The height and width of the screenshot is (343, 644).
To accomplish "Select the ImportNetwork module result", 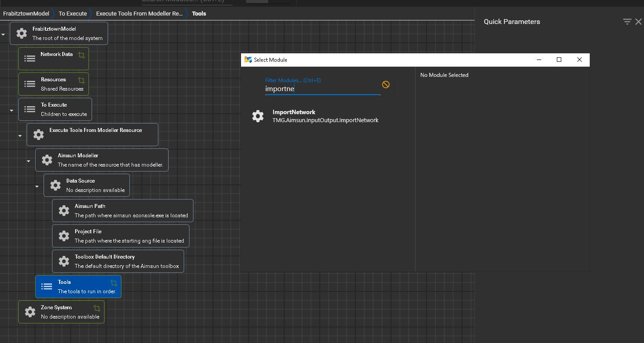I will 325,116.
